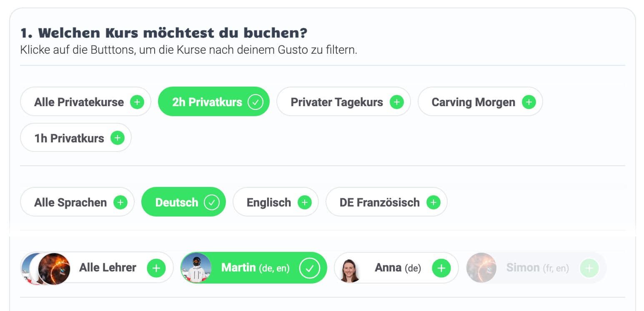
Task: Select Englisch as course language
Action: 269,202
